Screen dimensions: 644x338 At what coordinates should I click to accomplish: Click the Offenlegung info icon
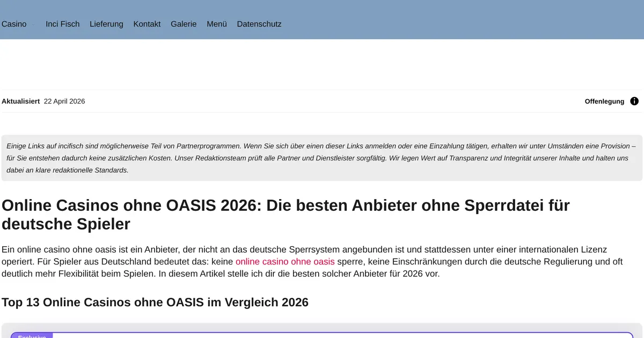[x=634, y=101]
